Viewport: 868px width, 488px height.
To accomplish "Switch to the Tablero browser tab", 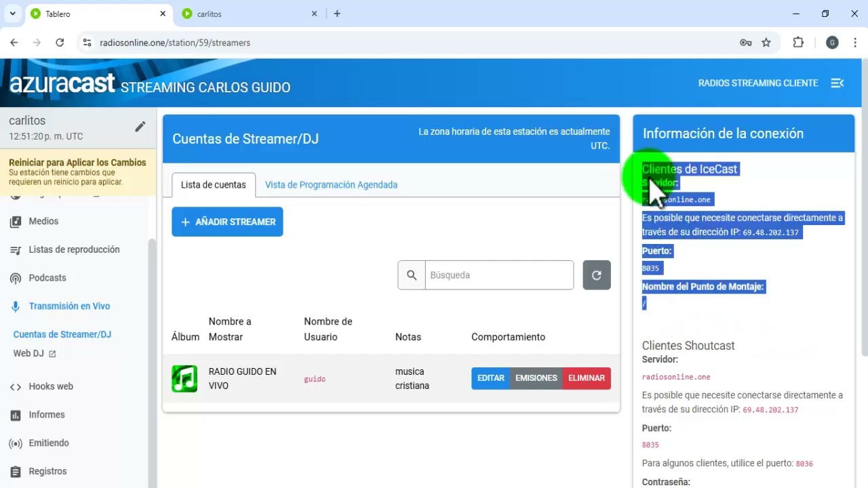I will click(98, 14).
